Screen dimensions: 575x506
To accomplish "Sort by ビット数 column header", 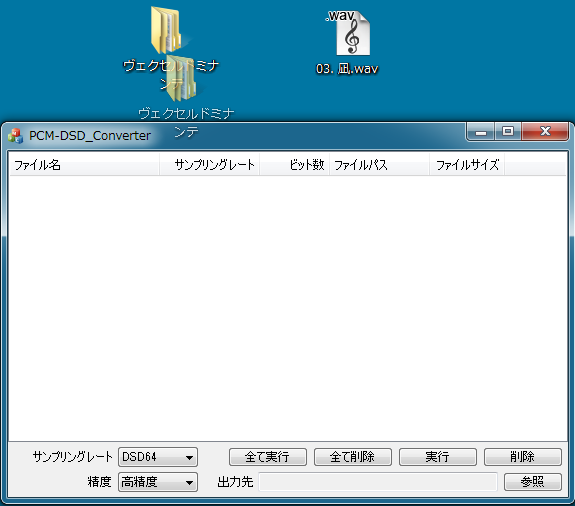I will pyautogui.click(x=294, y=165).
